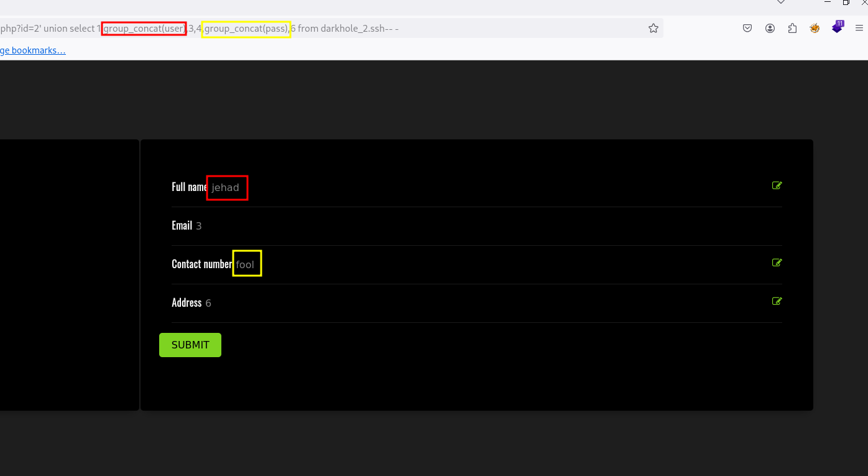Viewport: 868px width, 476px height.
Task: Open the Firefox account icon
Action: tap(770, 28)
